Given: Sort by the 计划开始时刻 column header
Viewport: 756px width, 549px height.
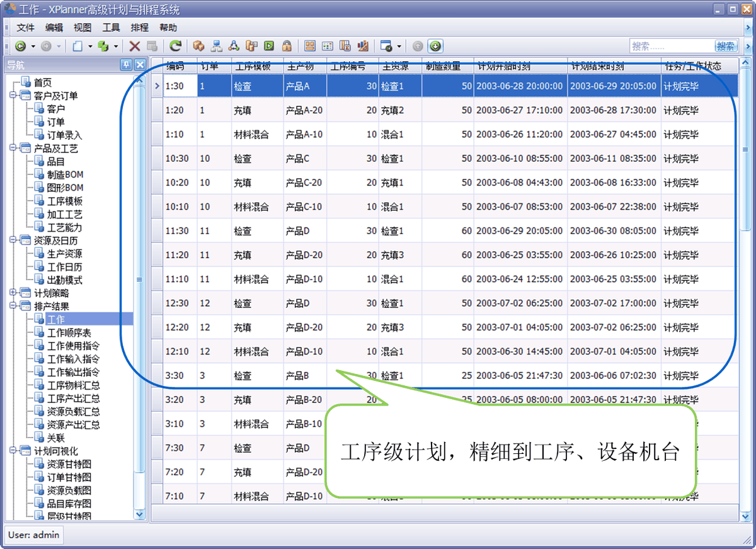Looking at the screenshot, I should [520, 66].
